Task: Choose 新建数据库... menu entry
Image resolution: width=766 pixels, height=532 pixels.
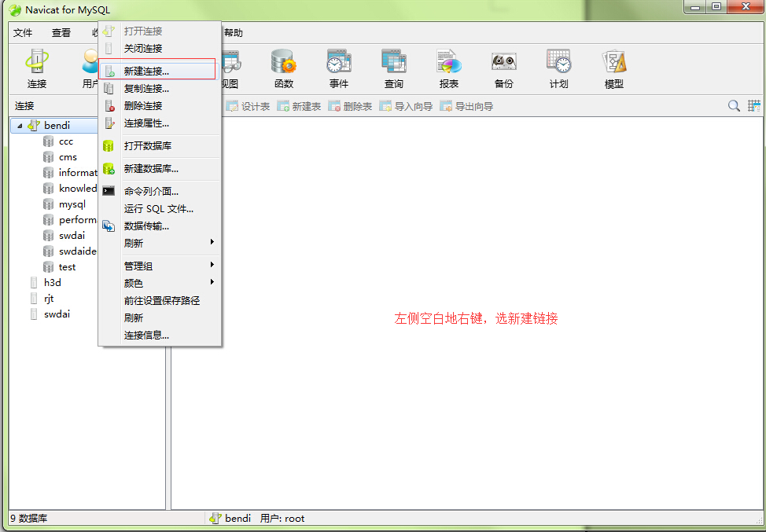Action: [160, 169]
